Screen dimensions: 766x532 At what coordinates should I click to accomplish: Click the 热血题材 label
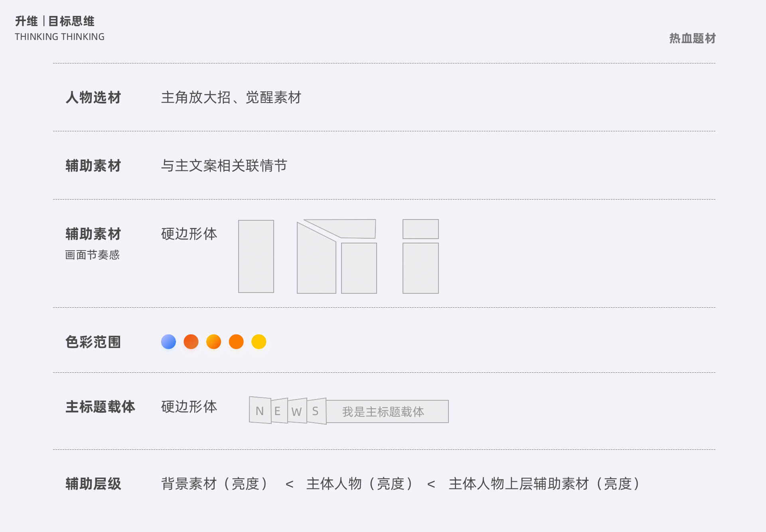[x=693, y=38]
